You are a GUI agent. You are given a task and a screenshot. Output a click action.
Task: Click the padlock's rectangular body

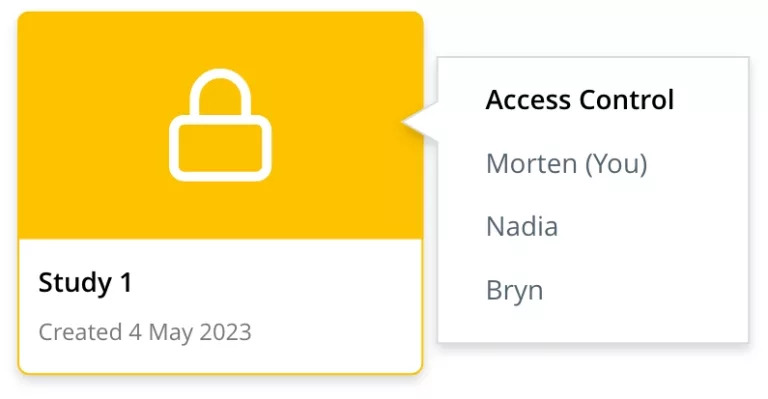[x=220, y=148]
